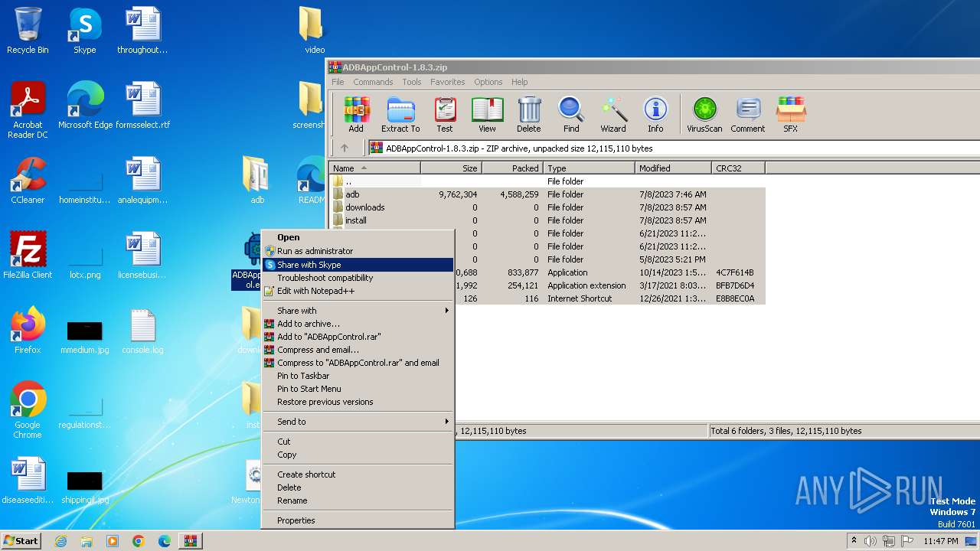Screen dimensions: 980x551
Task: Choose Run as administrator
Action: (x=358, y=251)
